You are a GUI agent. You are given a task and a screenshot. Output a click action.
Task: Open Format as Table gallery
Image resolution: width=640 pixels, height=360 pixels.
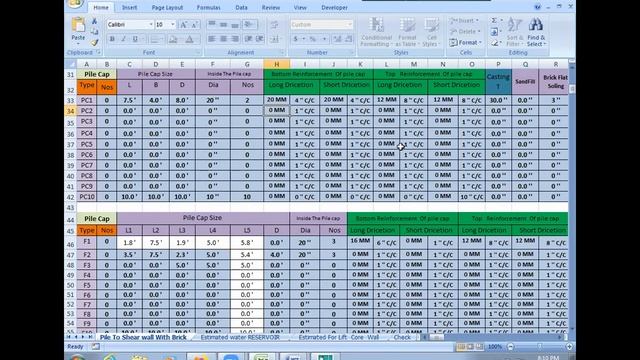pos(407,32)
